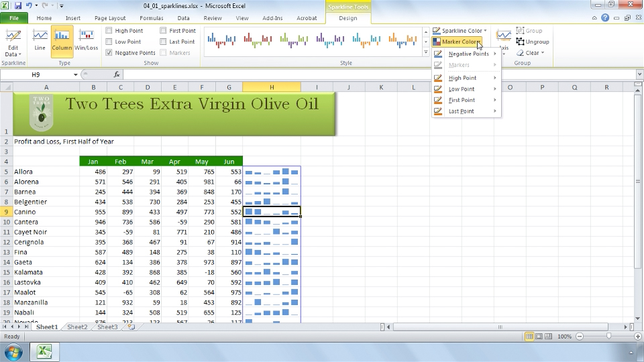Click zoom out minus button
Screen dimensions: 644x362
point(580,337)
